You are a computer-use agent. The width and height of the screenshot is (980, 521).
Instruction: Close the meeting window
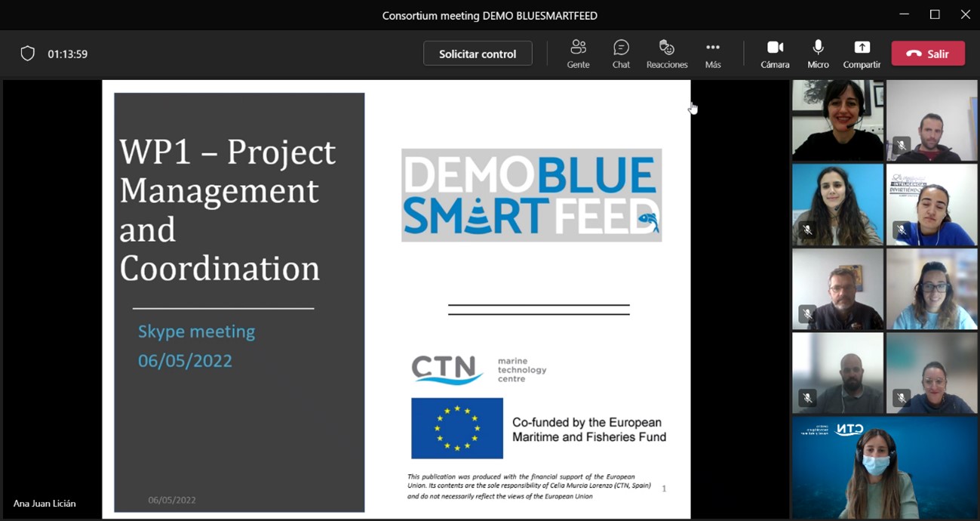[965, 14]
